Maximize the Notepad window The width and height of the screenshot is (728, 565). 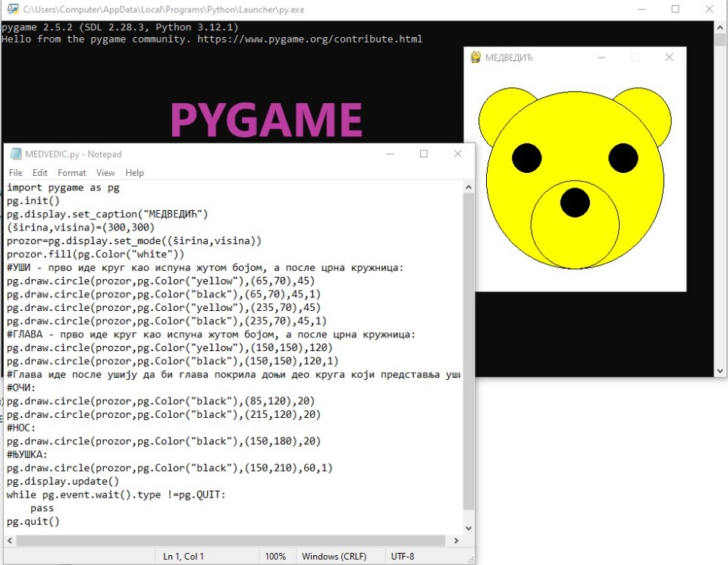[x=423, y=154]
